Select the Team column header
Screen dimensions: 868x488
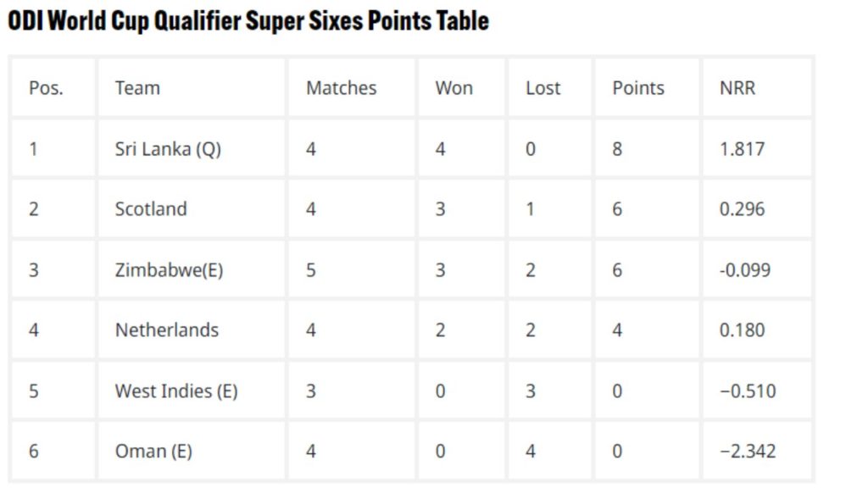tap(137, 88)
